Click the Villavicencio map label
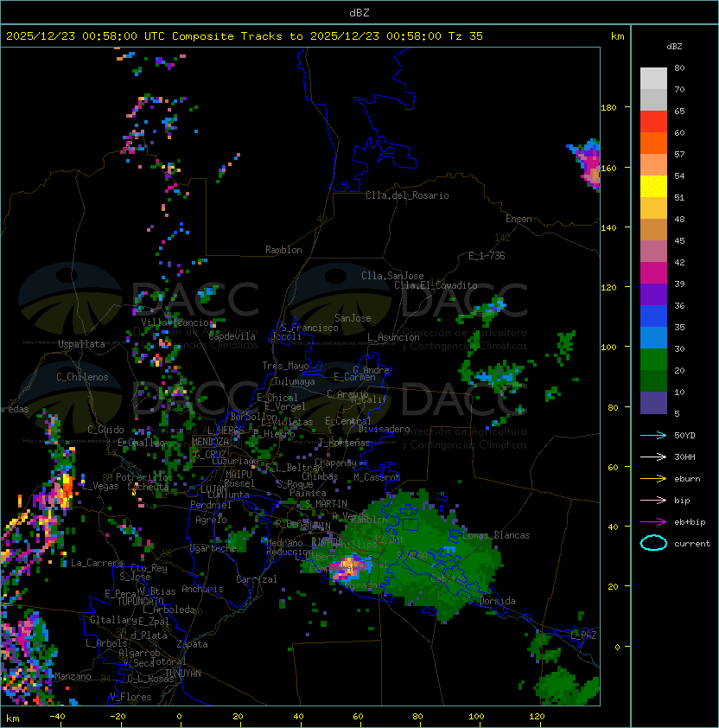Viewport: 719px width, 728px height. click(175, 322)
